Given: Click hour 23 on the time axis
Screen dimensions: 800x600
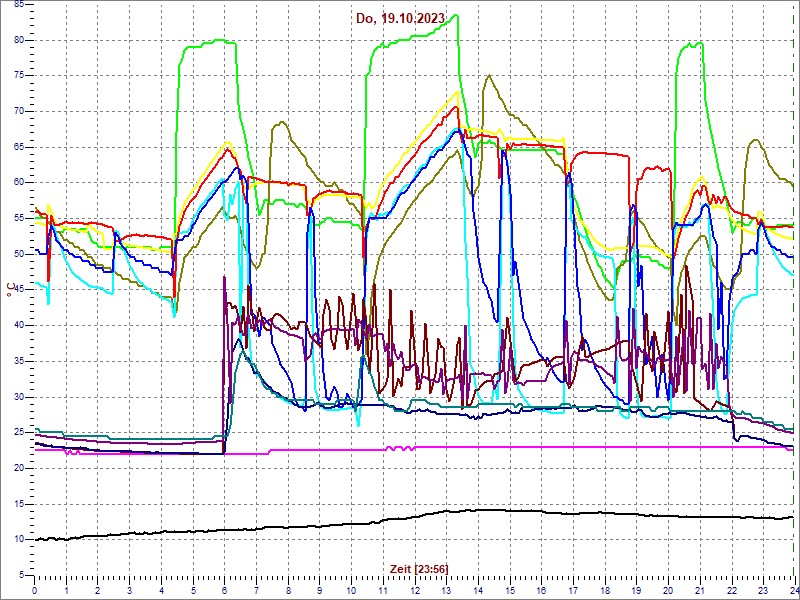Looking at the screenshot, I should (763, 590).
